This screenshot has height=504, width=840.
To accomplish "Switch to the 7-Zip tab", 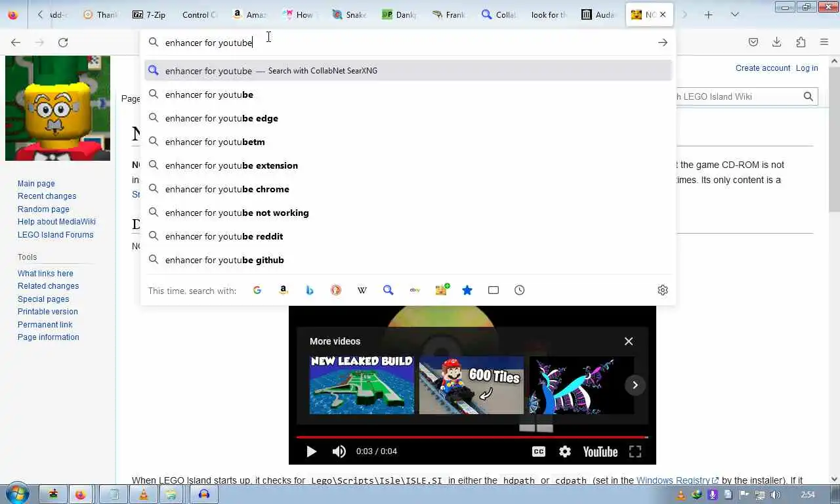I will tap(150, 14).
